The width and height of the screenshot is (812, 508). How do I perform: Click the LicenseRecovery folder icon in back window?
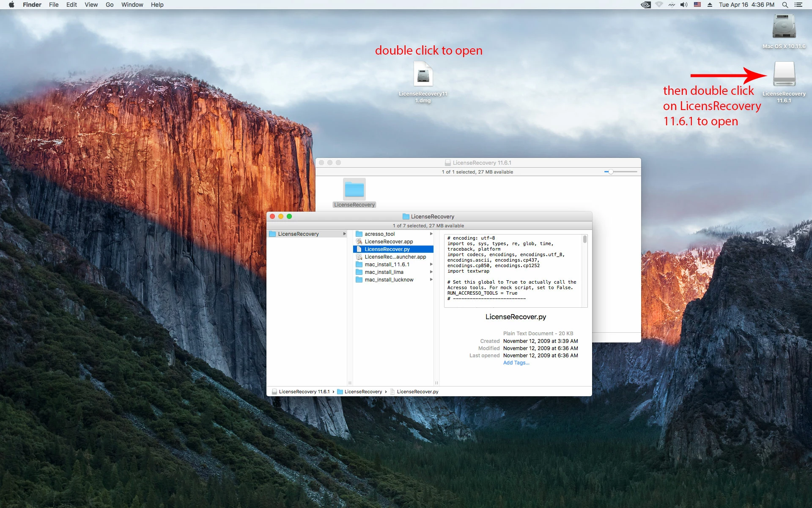[x=354, y=190]
